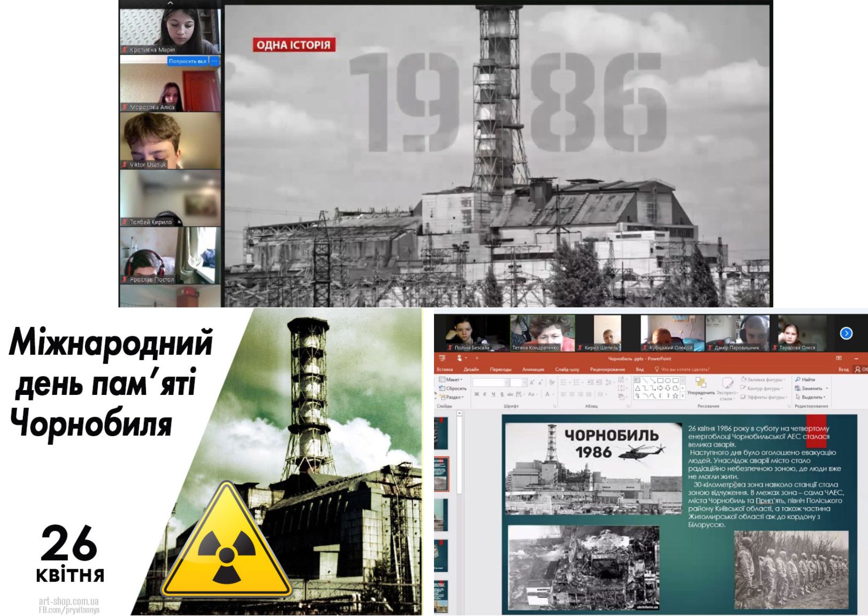Click the Сбросить reset button
This screenshot has width=868, height=616.
pos(453,388)
